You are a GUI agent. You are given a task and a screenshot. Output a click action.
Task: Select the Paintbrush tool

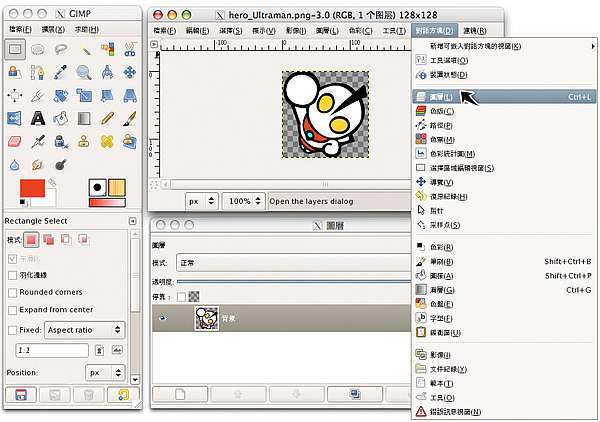pos(130,119)
